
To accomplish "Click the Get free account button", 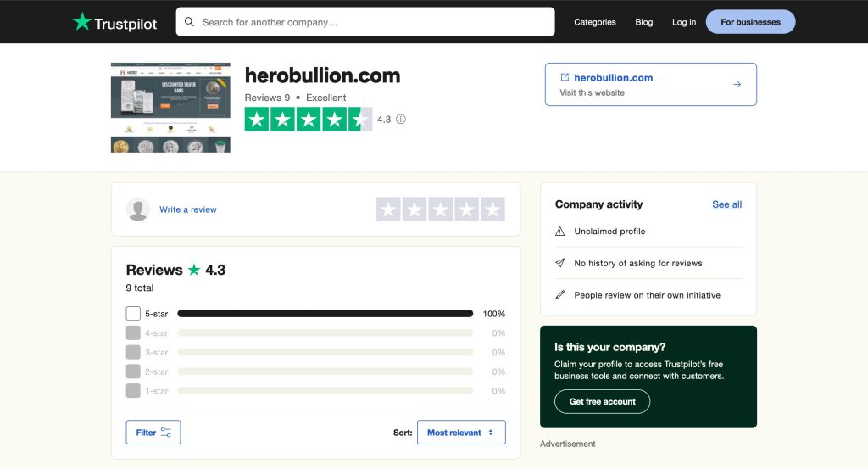I will [x=602, y=401].
